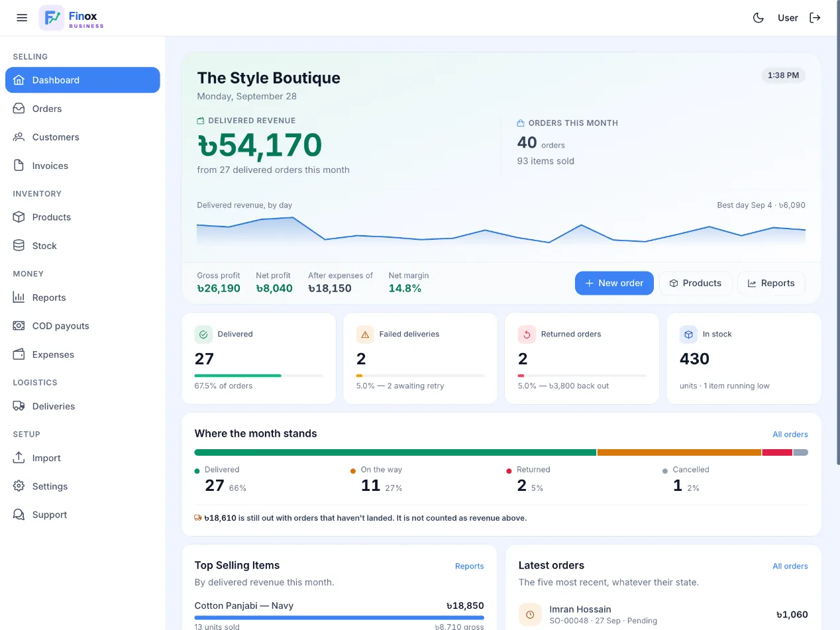This screenshot has height=630, width=840.
Task: Click the Imran Hossain order row
Action: 663,615
